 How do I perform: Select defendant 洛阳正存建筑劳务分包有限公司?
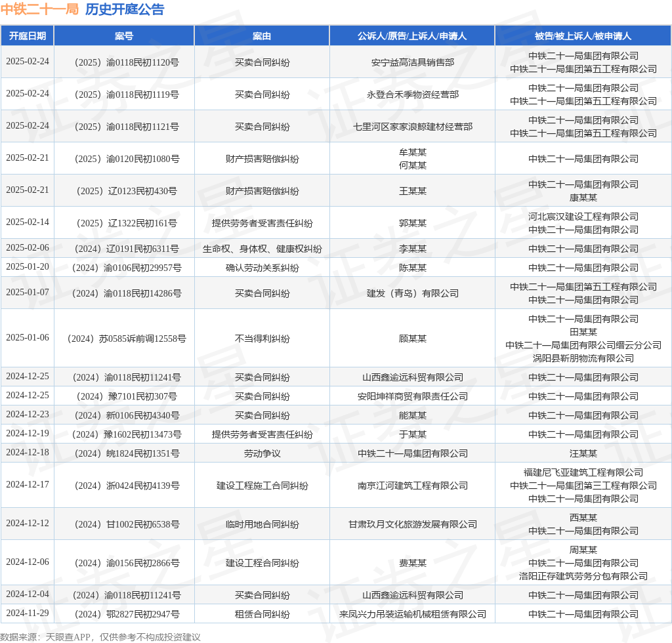tap(583, 575)
